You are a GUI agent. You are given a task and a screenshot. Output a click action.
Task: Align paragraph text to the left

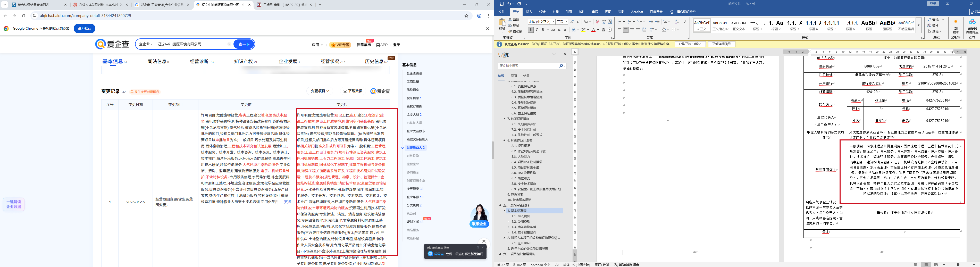pyautogui.click(x=619, y=30)
